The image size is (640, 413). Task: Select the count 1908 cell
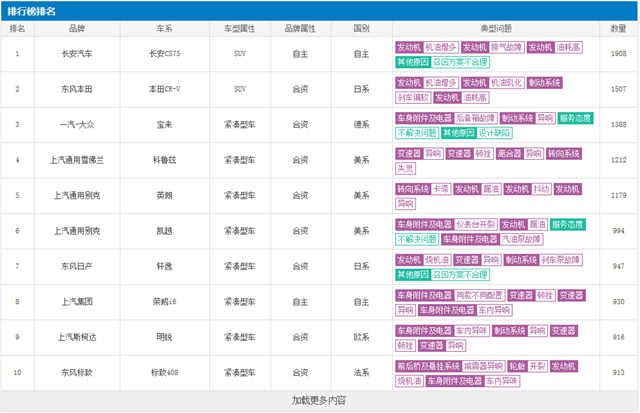(618, 54)
